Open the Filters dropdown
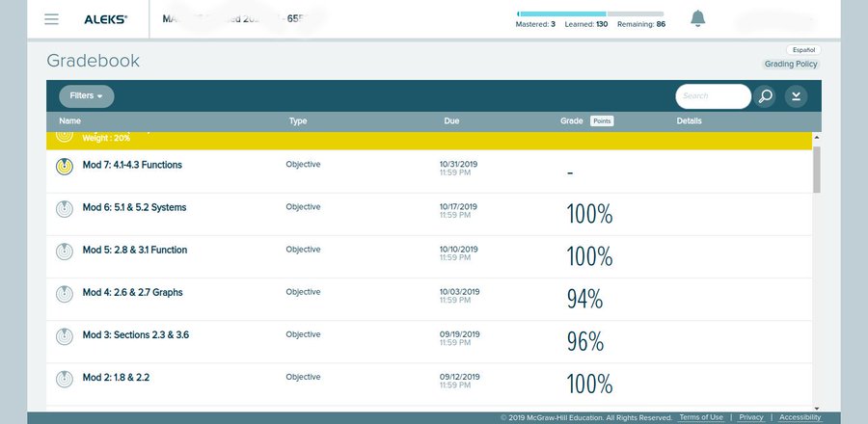 (x=87, y=96)
